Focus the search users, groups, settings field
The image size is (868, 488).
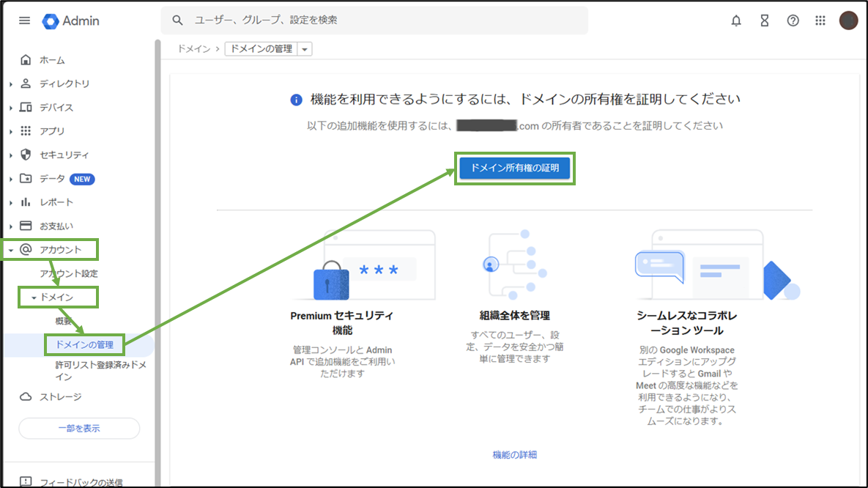coord(374,21)
